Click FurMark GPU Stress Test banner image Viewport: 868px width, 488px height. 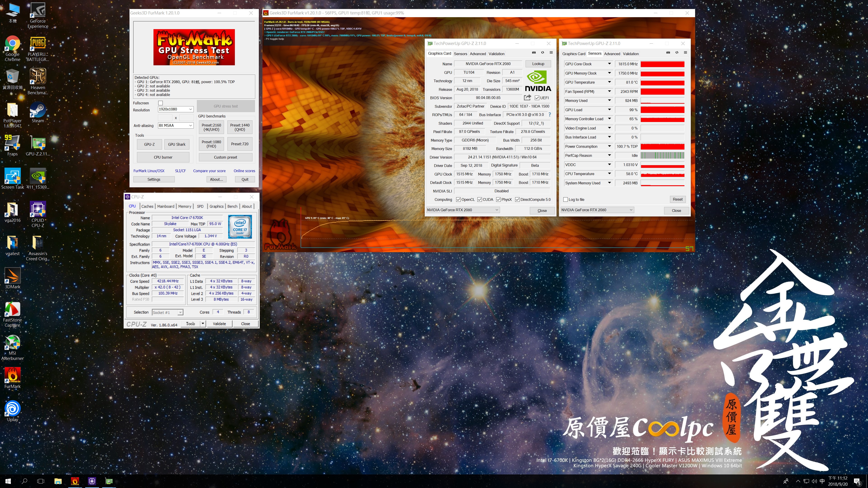click(194, 47)
